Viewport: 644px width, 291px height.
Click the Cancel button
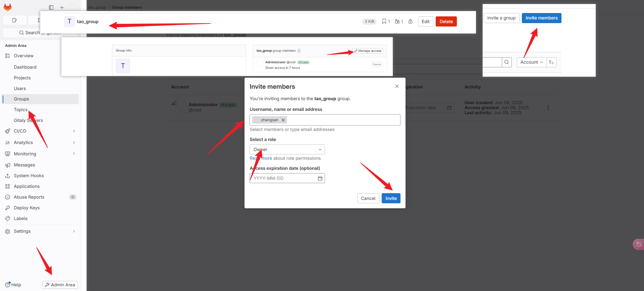pyautogui.click(x=368, y=198)
